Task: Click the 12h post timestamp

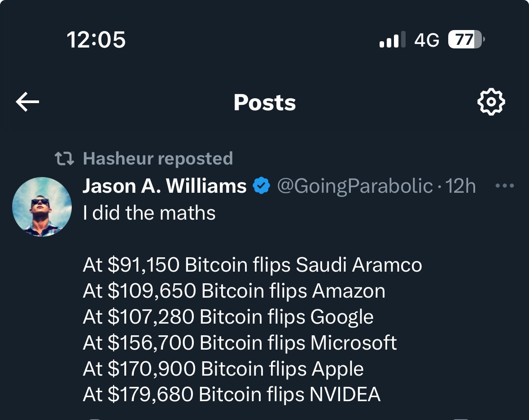Action: (461, 186)
